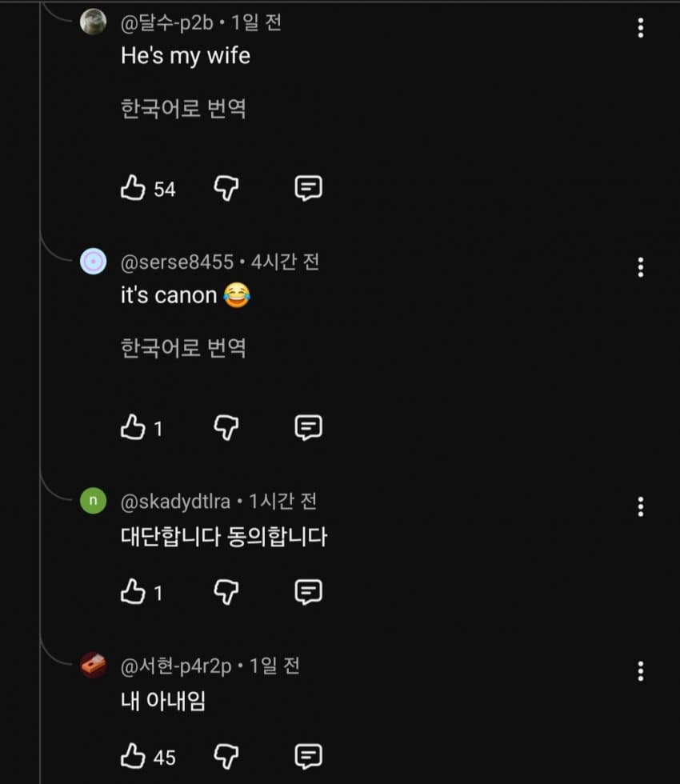Image resolution: width=680 pixels, height=784 pixels.
Task: Open more options for @달수-p2b comment
Action: coord(640,28)
